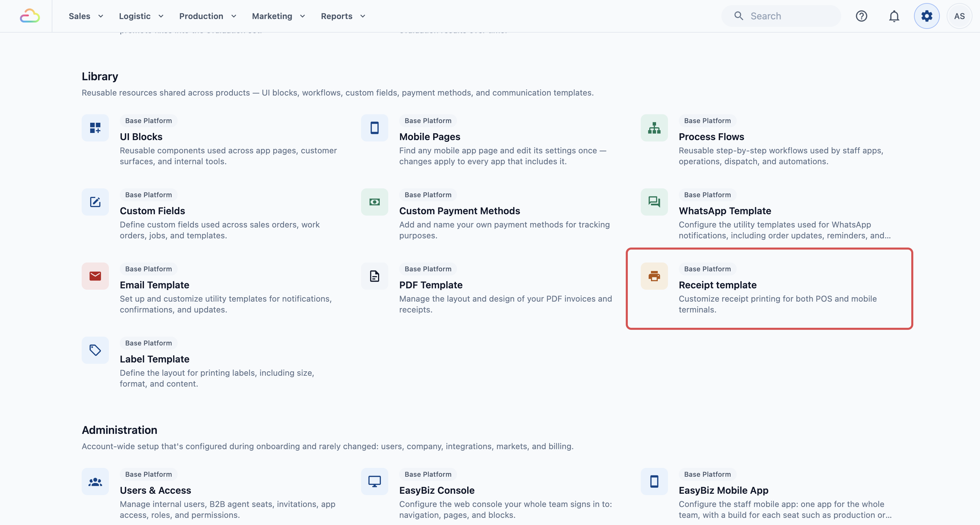Screen dimensions: 980x525
Task: Click the EasyBiz Mobile App phone icon
Action: [x=654, y=481]
